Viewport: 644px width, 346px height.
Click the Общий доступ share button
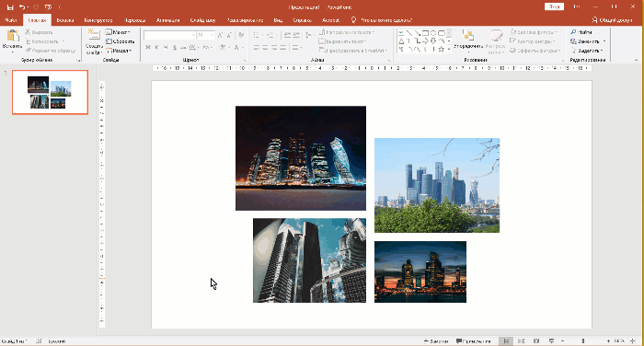coord(612,20)
